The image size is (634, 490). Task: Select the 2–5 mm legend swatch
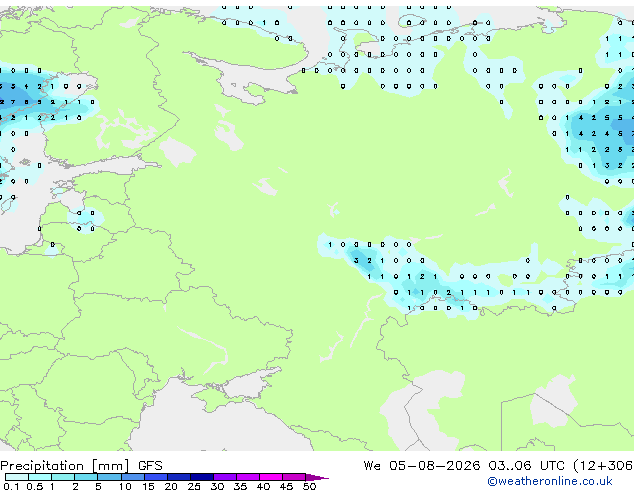click(86, 477)
